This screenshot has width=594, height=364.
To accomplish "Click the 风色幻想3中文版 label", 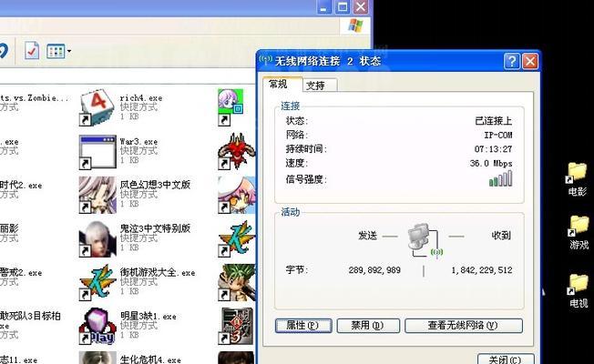I will [x=155, y=185].
